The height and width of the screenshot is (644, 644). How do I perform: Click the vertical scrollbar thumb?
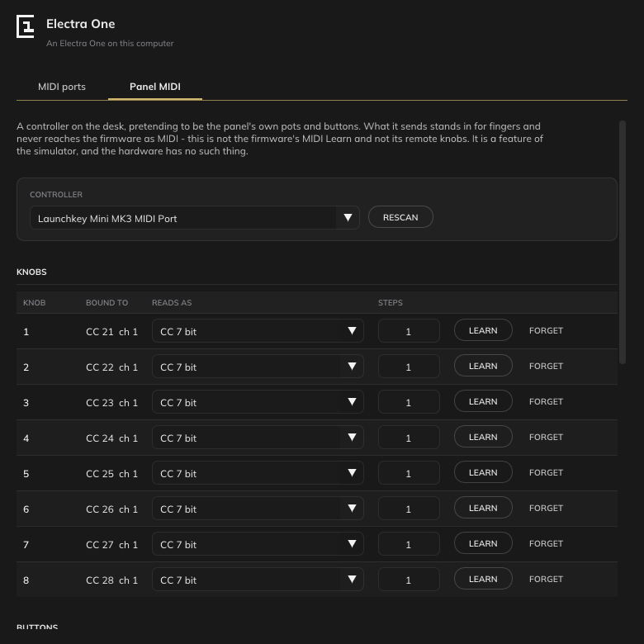(623, 242)
